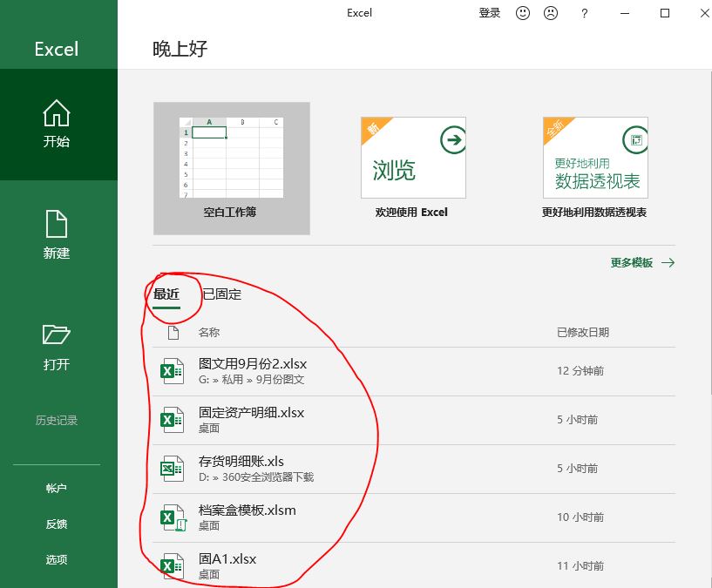Open 历史记录 in the sidebar
Image resolution: width=712 pixels, height=588 pixels.
pyautogui.click(x=57, y=421)
